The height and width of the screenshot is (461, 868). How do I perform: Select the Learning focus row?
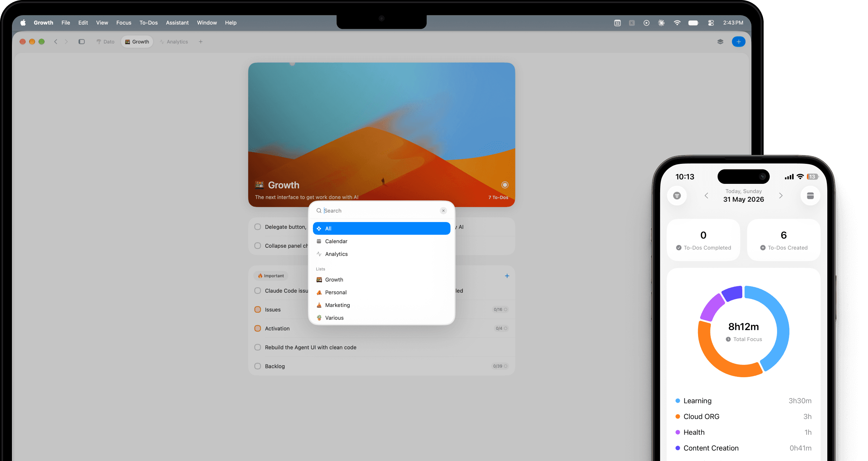tap(743, 401)
